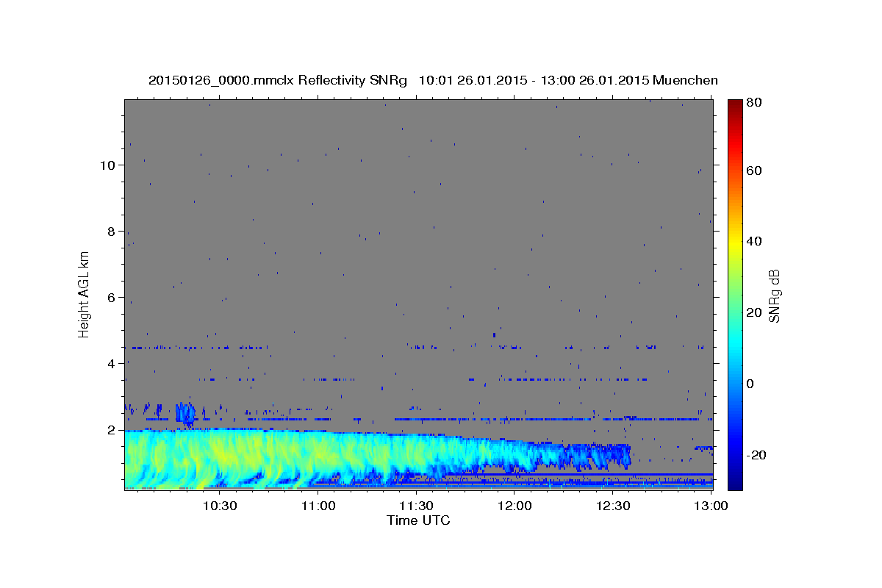Click the 'Height AGL km' axis label

(x=85, y=295)
